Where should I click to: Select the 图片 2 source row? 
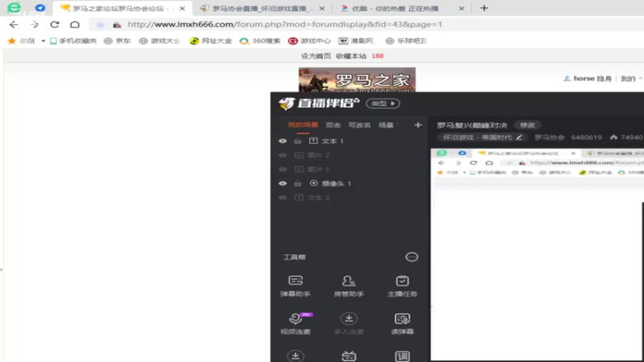349,155
